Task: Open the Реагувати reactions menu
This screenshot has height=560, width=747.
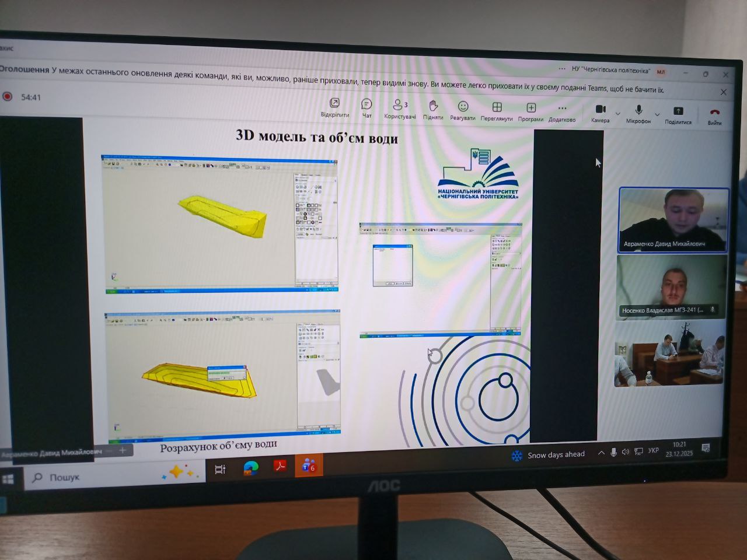Action: pyautogui.click(x=463, y=108)
